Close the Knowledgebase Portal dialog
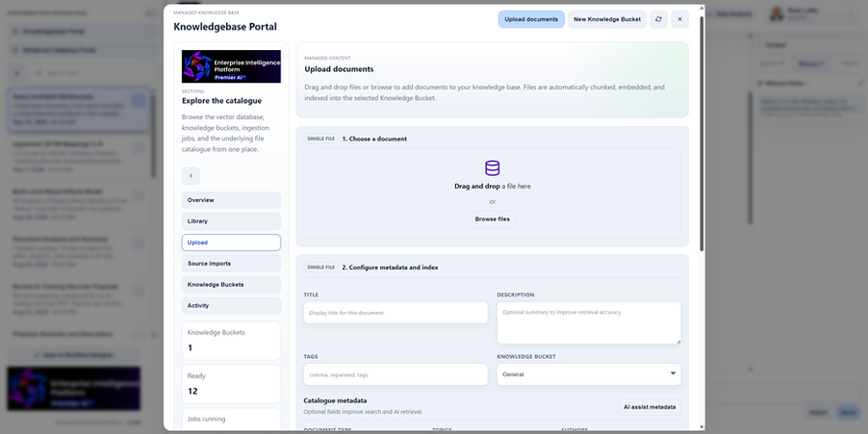The width and height of the screenshot is (868, 434). [679, 19]
